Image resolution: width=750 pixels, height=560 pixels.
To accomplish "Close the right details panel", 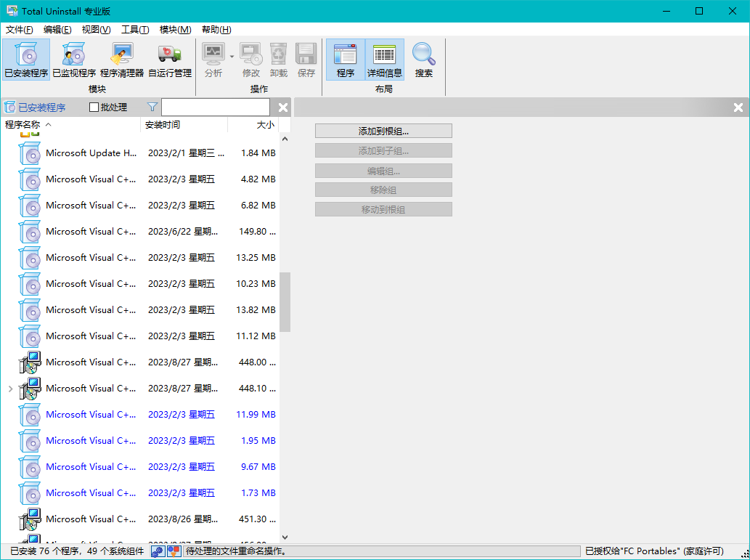I will [x=738, y=107].
